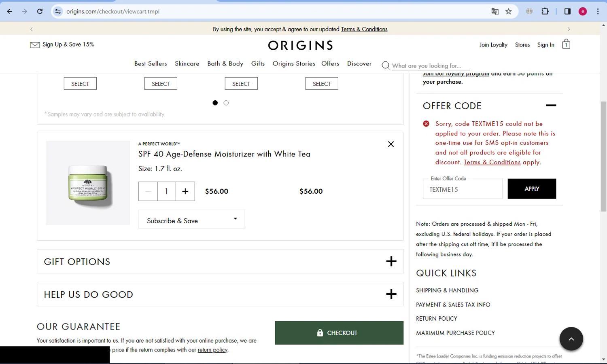Click the browser back arrow
The height and width of the screenshot is (364, 607).
pyautogui.click(x=9, y=11)
